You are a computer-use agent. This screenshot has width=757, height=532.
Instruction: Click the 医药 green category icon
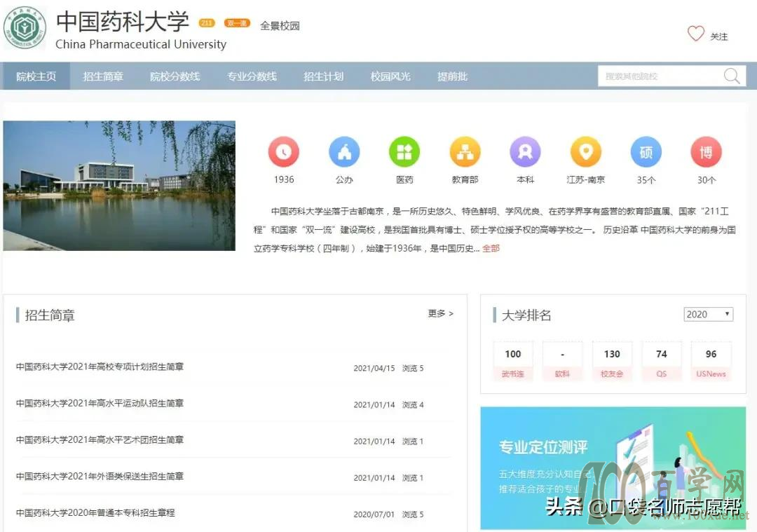[x=404, y=151]
